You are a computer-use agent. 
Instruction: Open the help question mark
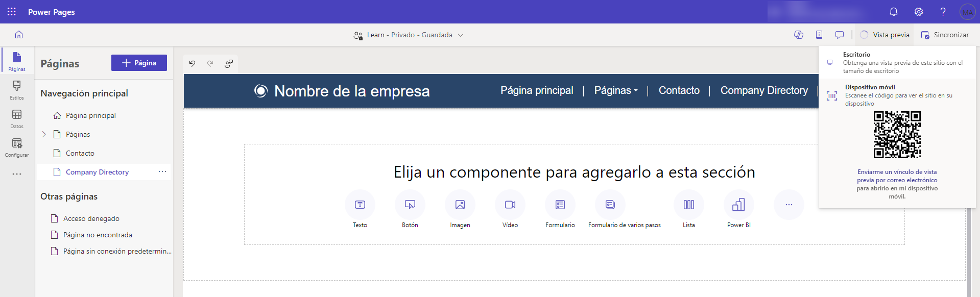[x=943, y=12]
